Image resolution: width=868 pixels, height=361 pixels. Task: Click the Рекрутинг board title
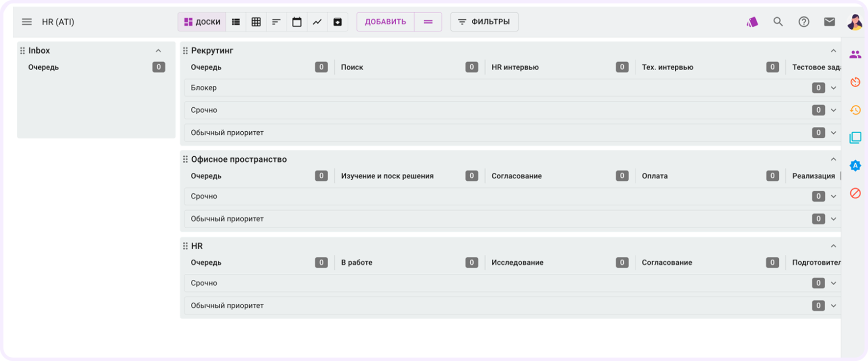click(212, 50)
